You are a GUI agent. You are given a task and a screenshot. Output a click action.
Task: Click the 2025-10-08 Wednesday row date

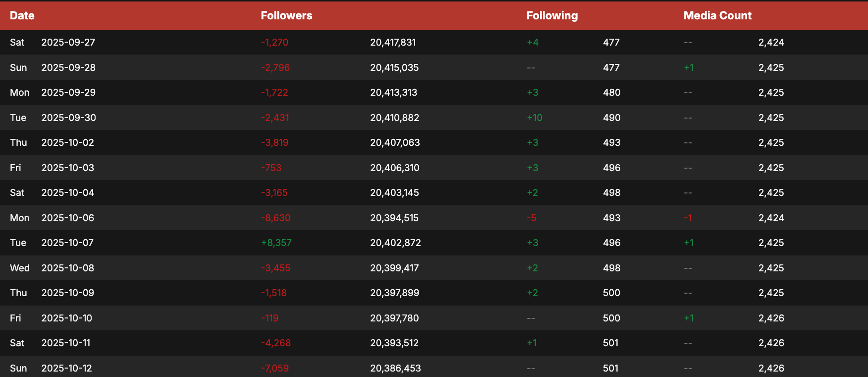pyautogui.click(x=67, y=268)
